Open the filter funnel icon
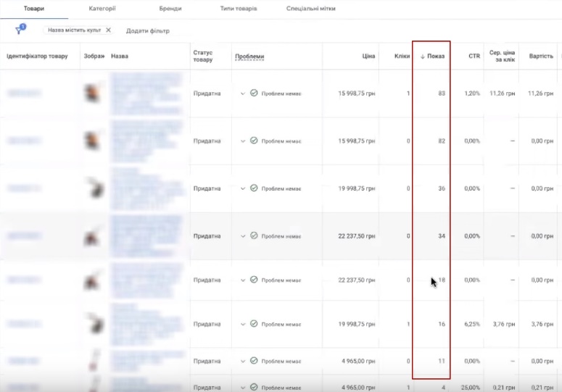Image resolution: width=562 pixels, height=392 pixels. coord(20,30)
